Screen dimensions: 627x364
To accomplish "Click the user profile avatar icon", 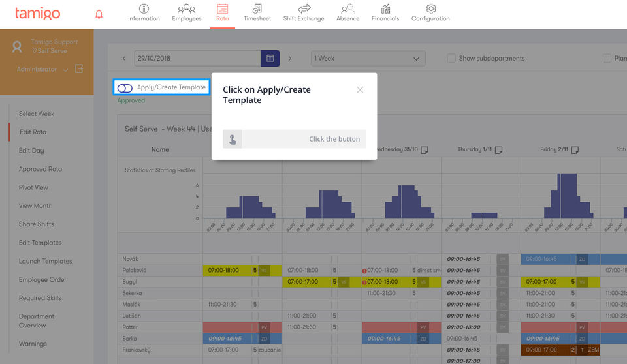I will pos(17,47).
